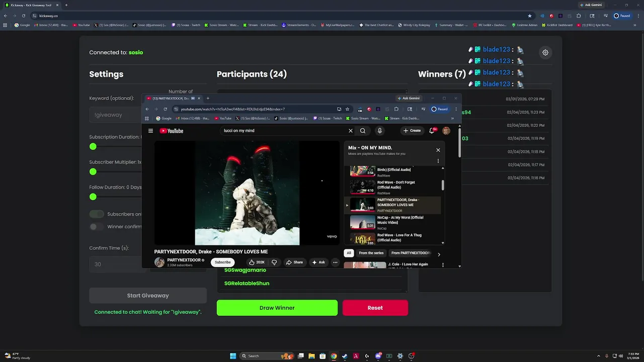Image resolution: width=644 pixels, height=362 pixels.
Task: Adjust Subscription Duration slider
Action: [x=93, y=146]
